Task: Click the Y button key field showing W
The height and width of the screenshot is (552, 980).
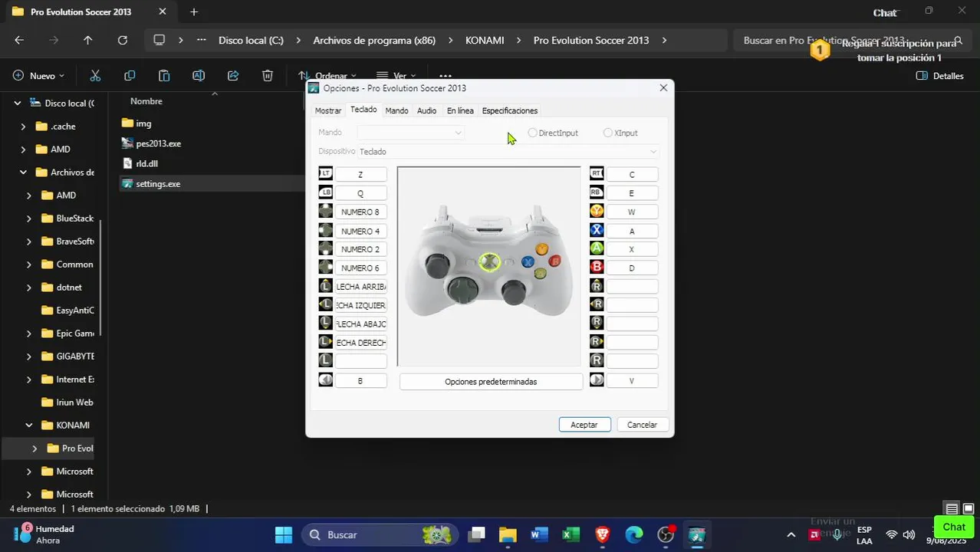Action: point(632,212)
